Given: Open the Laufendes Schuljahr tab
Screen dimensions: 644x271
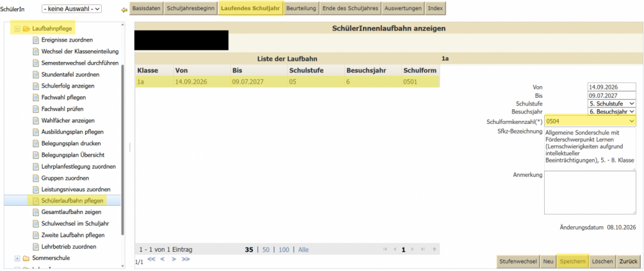Looking at the screenshot, I should pos(250,8).
